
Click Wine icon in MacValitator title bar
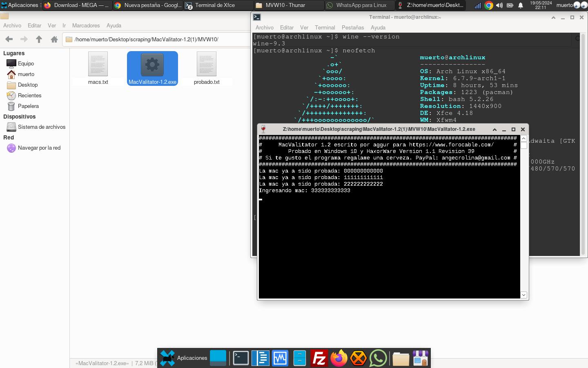coord(263,129)
